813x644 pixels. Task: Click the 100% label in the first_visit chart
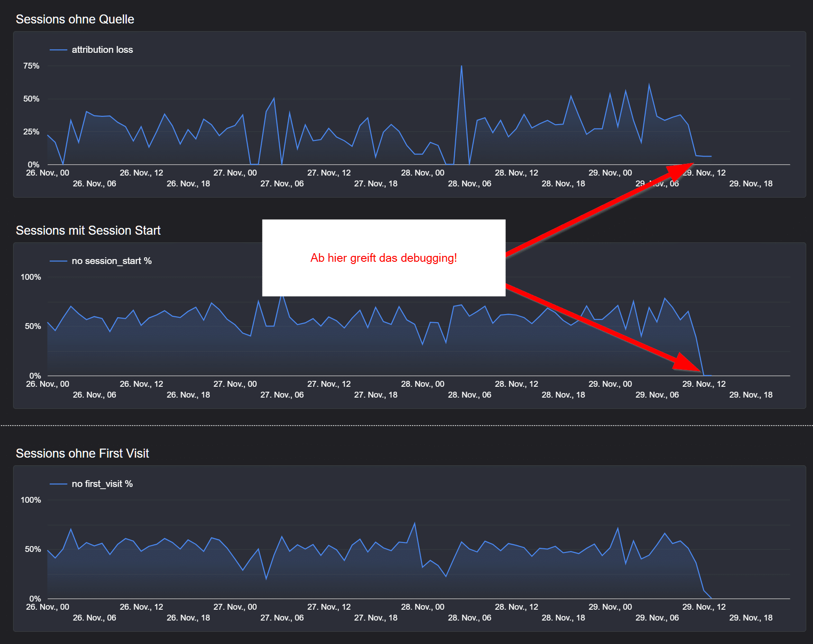[31, 500]
